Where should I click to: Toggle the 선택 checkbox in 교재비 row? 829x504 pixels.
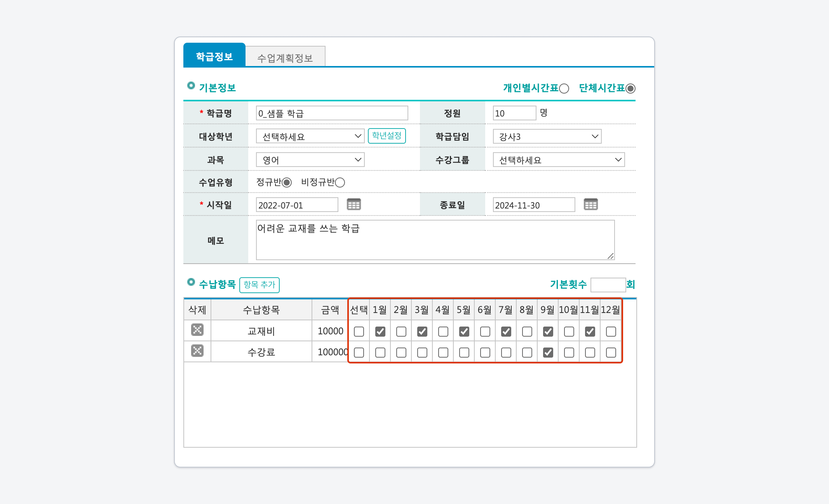359,332
